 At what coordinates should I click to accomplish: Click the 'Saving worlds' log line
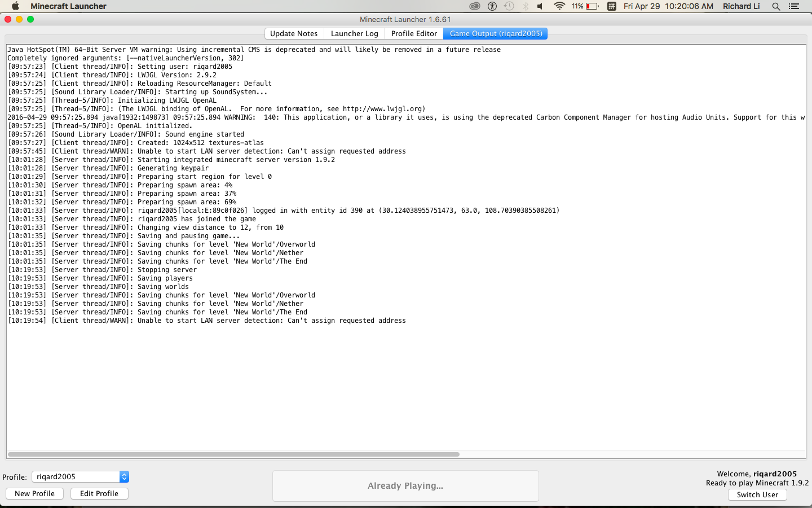[x=98, y=287]
